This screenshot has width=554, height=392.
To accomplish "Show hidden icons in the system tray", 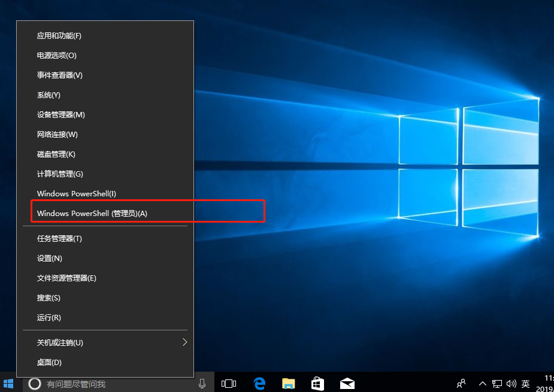I will coord(483,384).
